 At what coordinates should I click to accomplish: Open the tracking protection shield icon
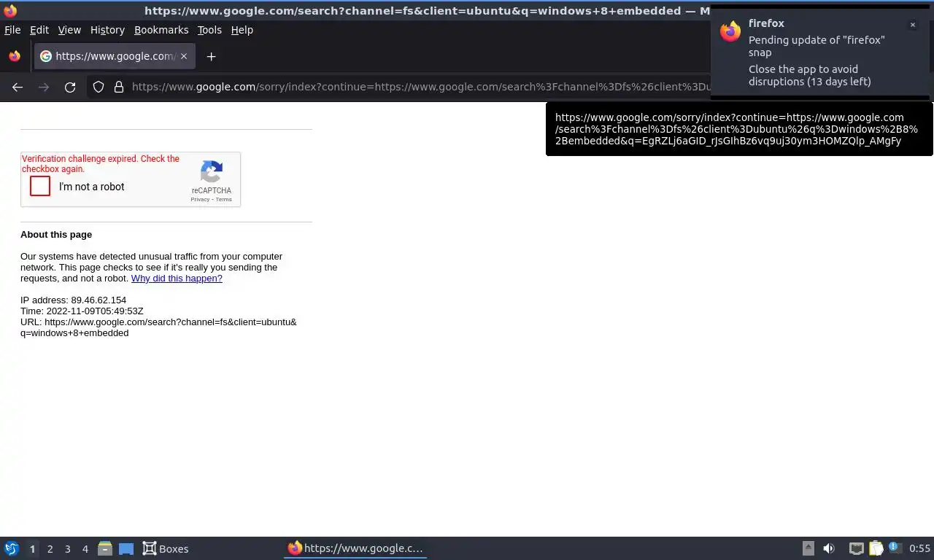point(99,87)
